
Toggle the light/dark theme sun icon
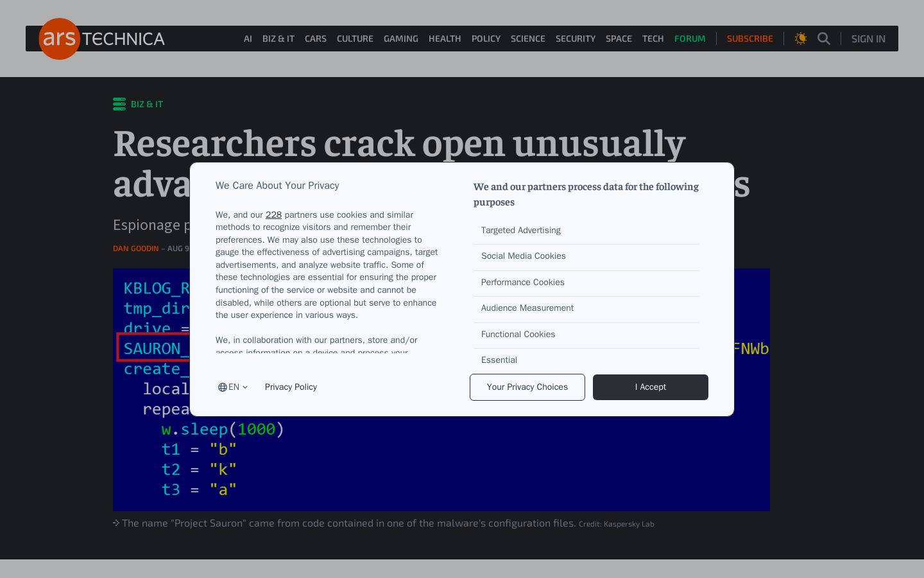click(x=801, y=39)
